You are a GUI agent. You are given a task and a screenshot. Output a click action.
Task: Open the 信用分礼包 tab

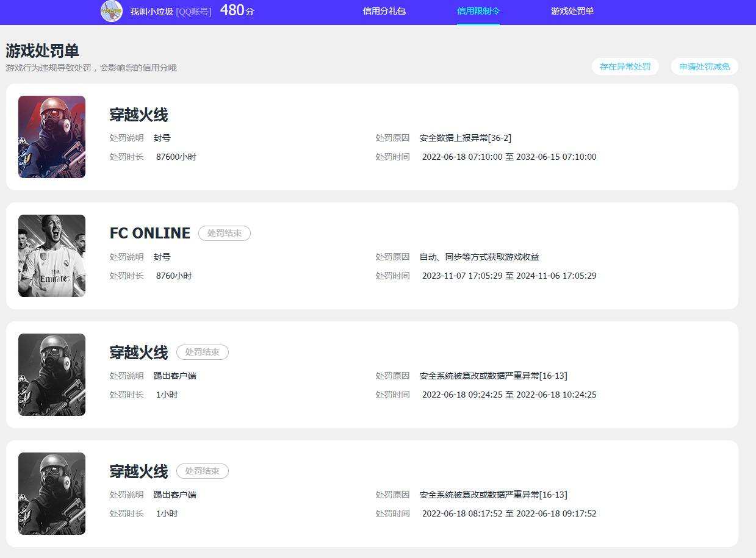(384, 11)
